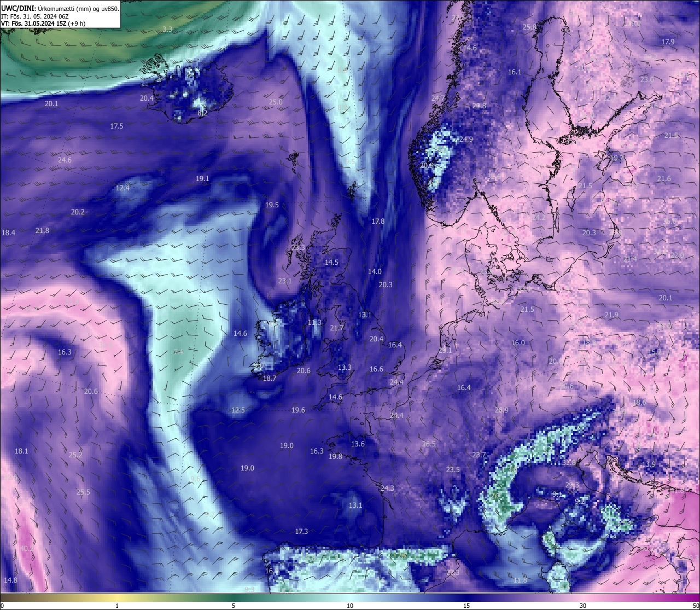Click the 24.6 value in the Atlantic
Viewport: 700px width, 610px height.
65,160
